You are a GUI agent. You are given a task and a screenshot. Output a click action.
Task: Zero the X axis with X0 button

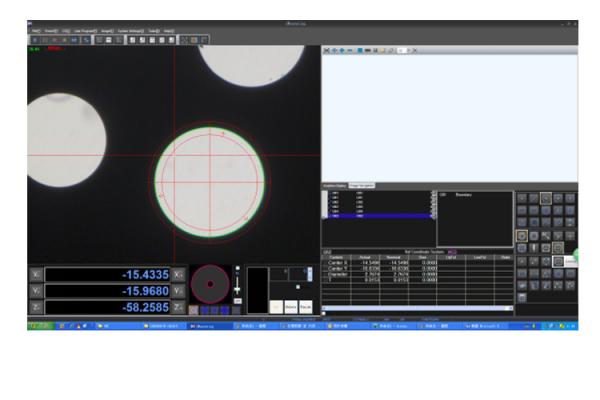pos(178,274)
